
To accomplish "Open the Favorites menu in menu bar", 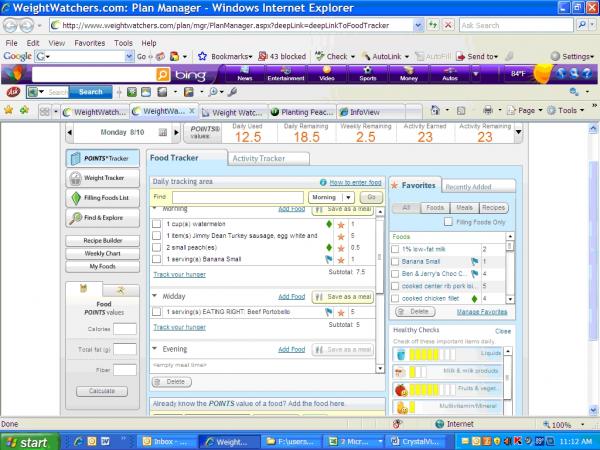I will pos(90,43).
